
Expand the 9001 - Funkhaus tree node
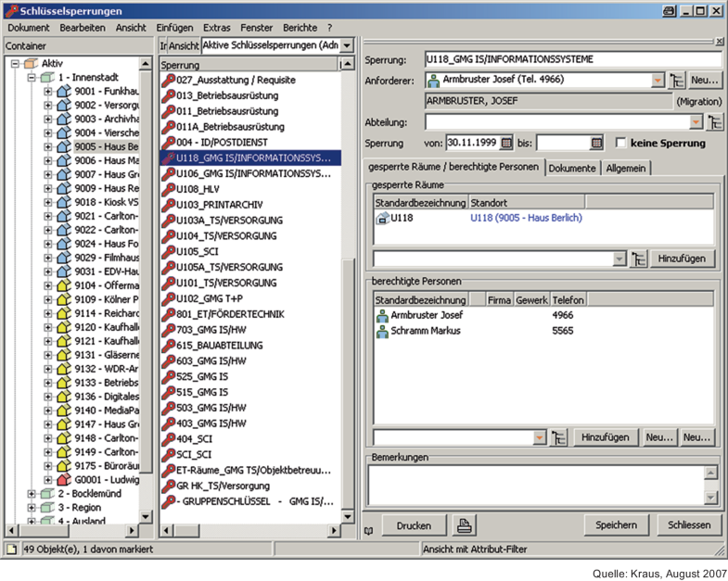click(x=48, y=93)
